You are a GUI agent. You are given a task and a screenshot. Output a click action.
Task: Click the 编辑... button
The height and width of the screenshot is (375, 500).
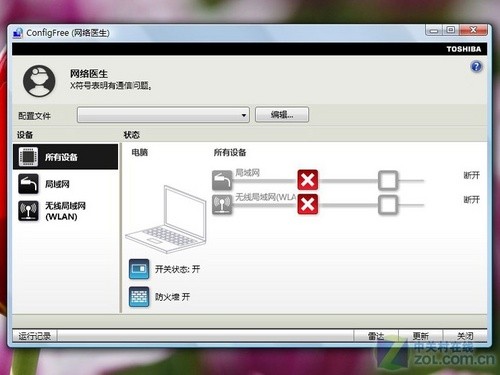coord(282,115)
